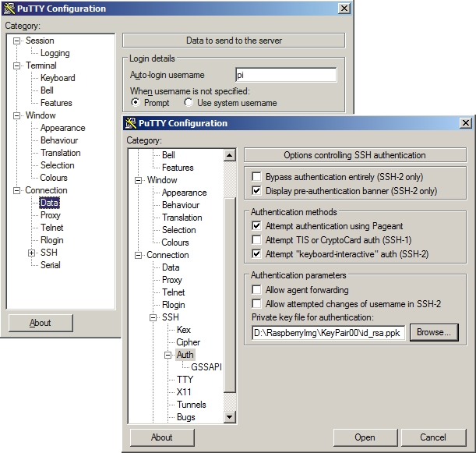Image resolution: width=476 pixels, height=453 pixels.
Task: Uncheck Display pre-authentication banner option
Action: [256, 190]
